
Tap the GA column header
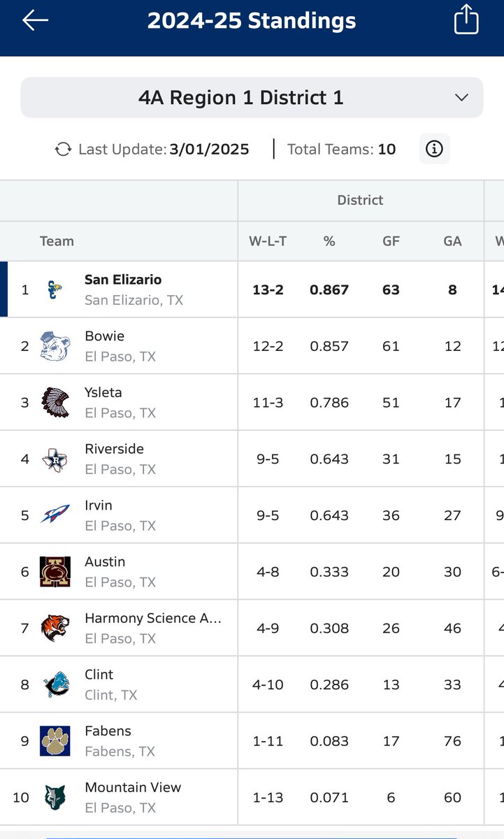pyautogui.click(x=452, y=241)
